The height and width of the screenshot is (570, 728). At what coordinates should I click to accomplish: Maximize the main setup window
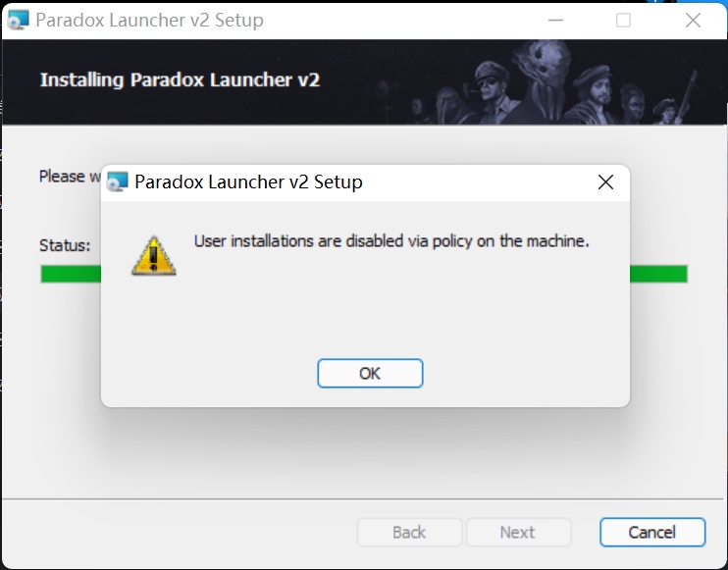click(x=623, y=20)
